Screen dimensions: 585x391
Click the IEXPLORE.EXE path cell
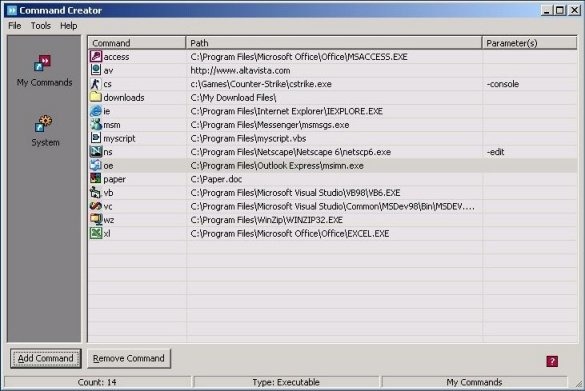point(287,111)
